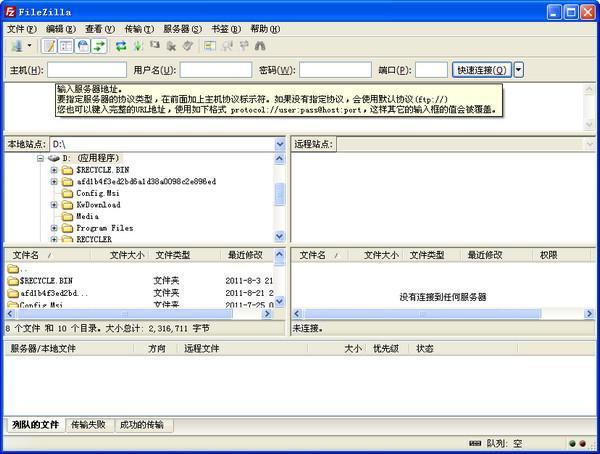This screenshot has height=454, width=600.
Task: Sort local files by 文件类型 column
Action: [185, 255]
